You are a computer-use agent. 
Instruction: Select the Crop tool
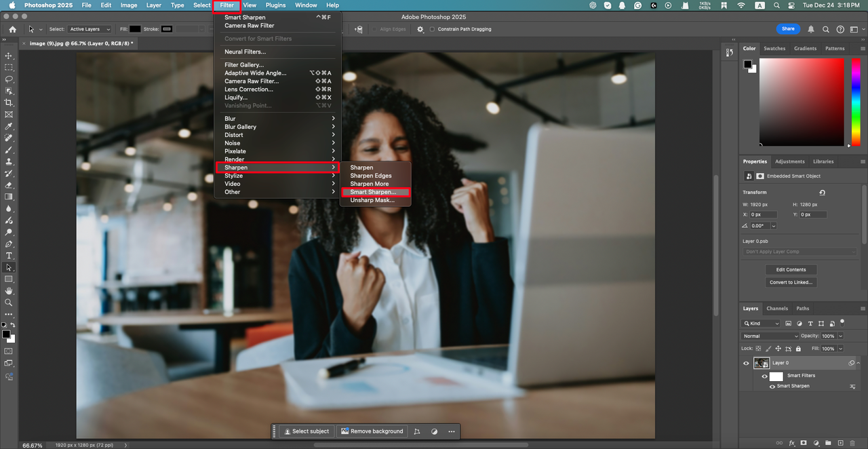tap(9, 102)
